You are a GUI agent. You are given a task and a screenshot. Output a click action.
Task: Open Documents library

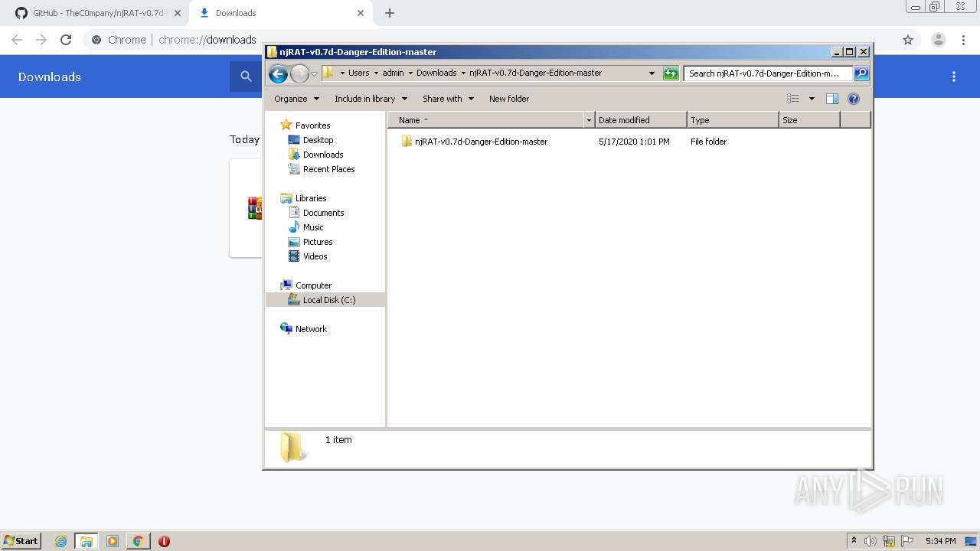point(323,213)
